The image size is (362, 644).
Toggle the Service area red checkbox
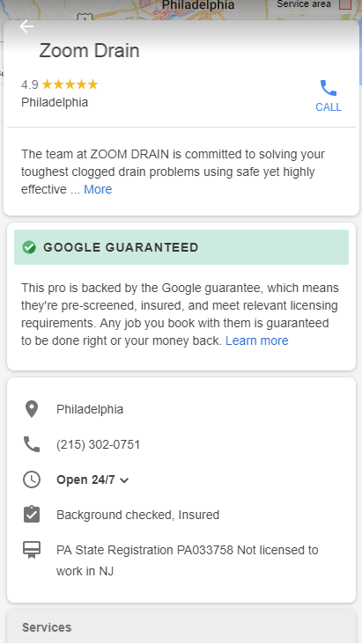click(x=345, y=4)
